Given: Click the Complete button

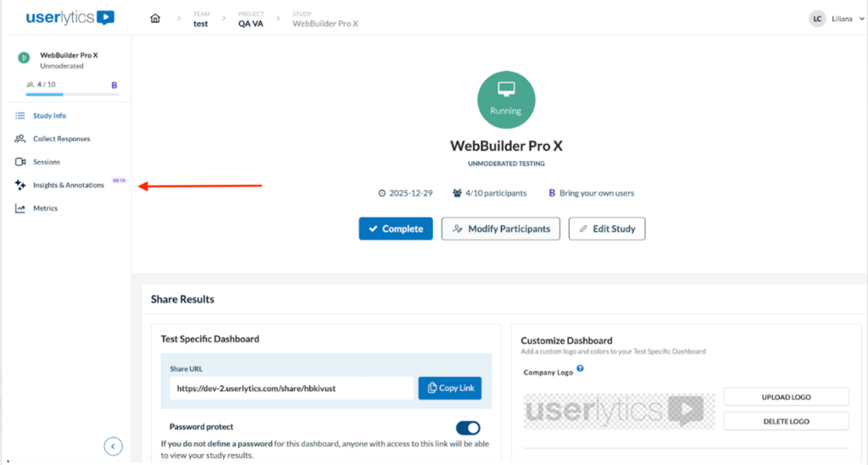Looking at the screenshot, I should [x=396, y=229].
